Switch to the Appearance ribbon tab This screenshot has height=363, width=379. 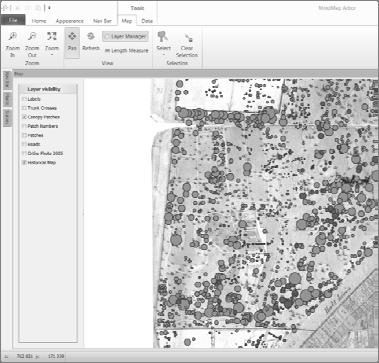click(x=69, y=21)
